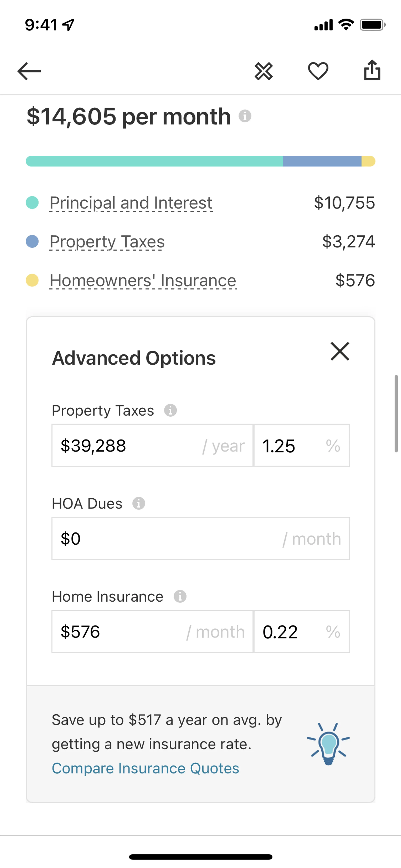The image size is (401, 868).
Task: Tap the Home Insurance info icon
Action: [x=180, y=596]
